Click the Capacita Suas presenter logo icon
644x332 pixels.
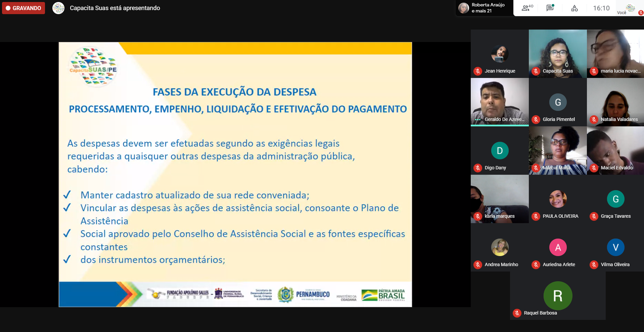point(58,8)
